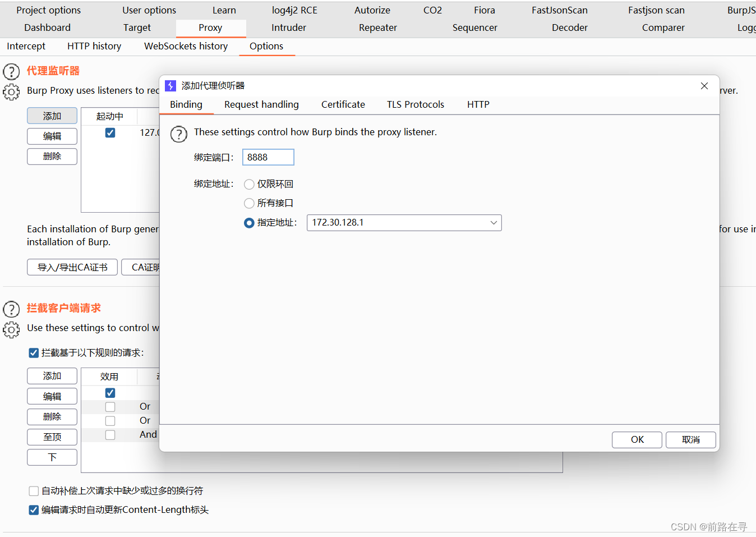Open the Intercept sub-tab

pyautogui.click(x=26, y=46)
